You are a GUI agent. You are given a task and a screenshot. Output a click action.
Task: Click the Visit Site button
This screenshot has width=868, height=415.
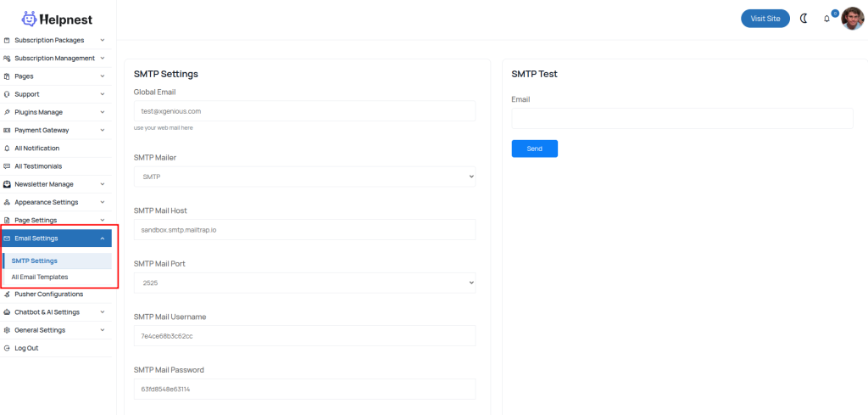(765, 19)
